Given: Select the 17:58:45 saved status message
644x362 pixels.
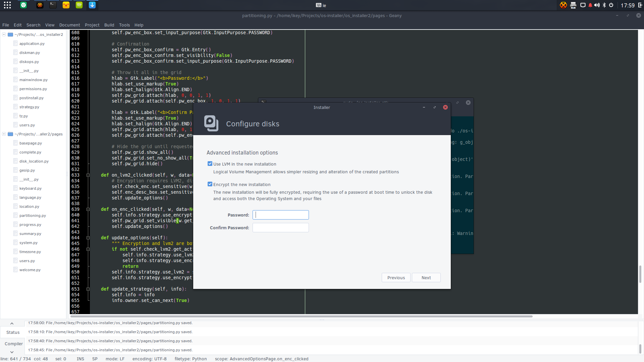Looking at the screenshot, I should [x=110, y=350].
